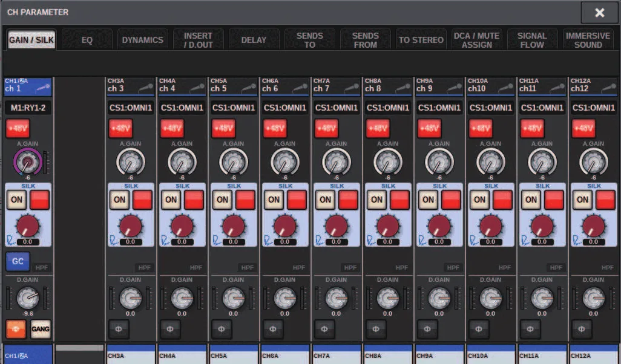Open the IMMERSIVE SOUND tab
This screenshot has height=364, width=621.
tap(588, 40)
